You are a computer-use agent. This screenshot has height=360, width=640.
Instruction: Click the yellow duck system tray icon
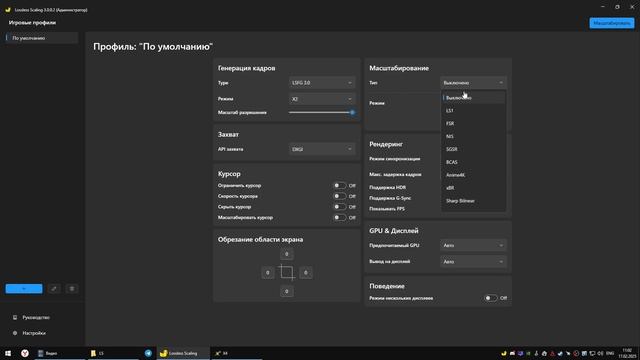tap(504, 353)
